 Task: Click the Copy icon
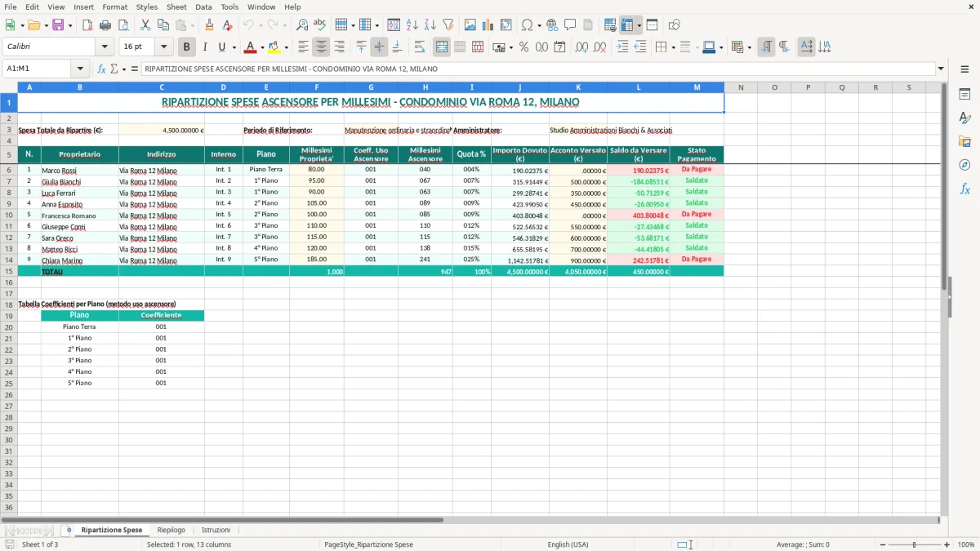tap(165, 25)
